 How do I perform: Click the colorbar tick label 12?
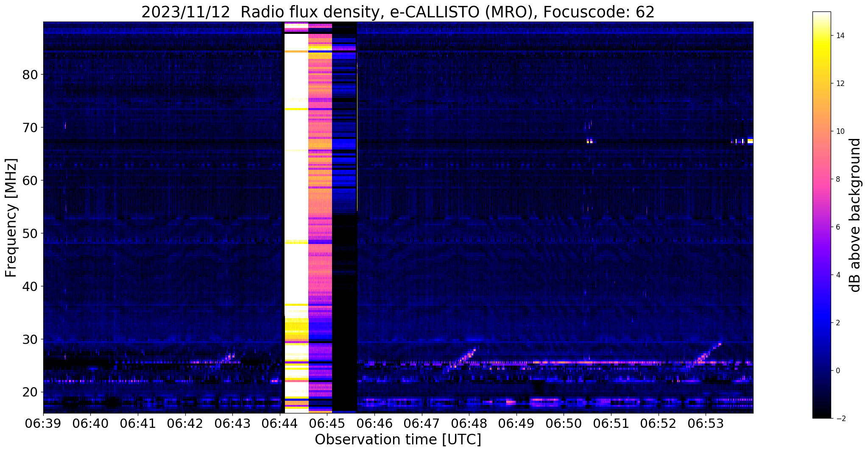(840, 84)
